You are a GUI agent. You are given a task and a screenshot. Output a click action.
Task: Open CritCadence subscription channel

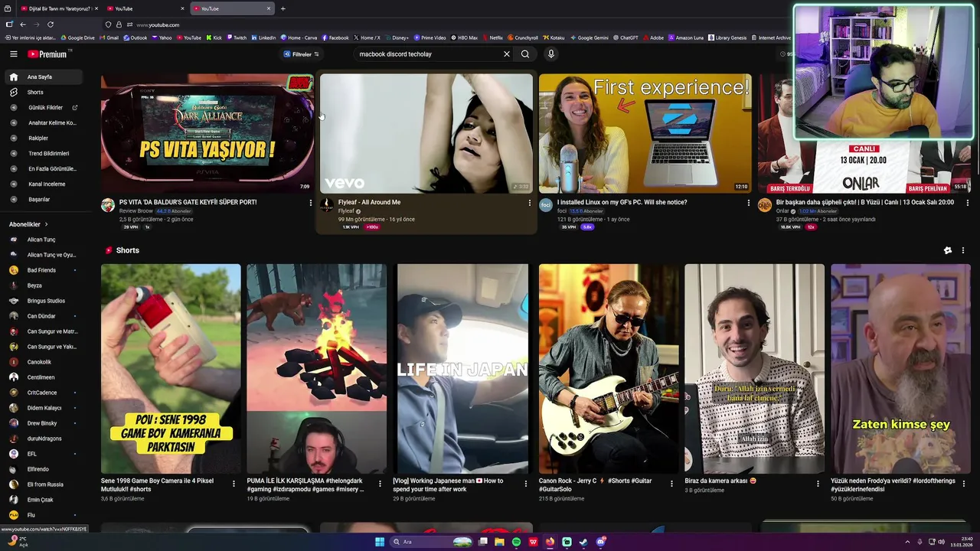42,393
